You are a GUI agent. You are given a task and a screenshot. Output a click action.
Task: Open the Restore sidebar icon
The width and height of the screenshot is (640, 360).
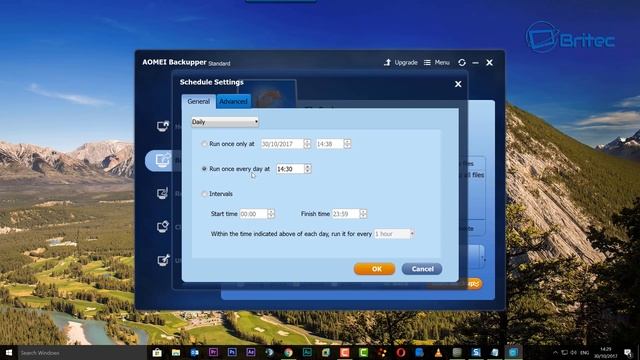tap(162, 193)
